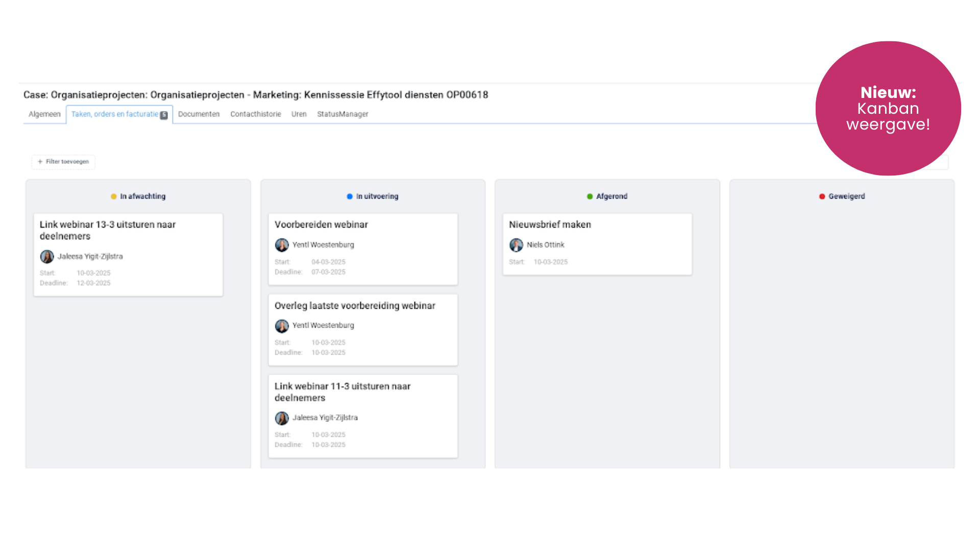
Task: Click the plus icon in Filter toevoegen
Action: pyautogui.click(x=40, y=162)
